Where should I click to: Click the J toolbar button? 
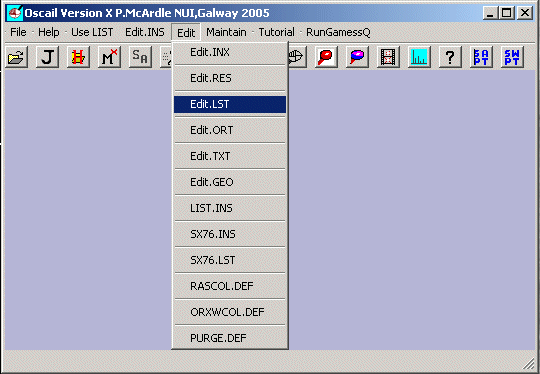pyautogui.click(x=47, y=57)
